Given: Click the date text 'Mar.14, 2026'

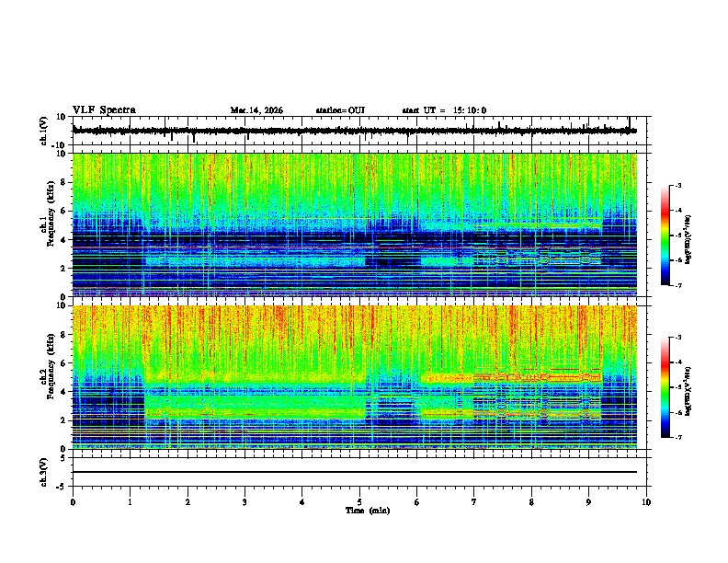Looking at the screenshot, I should 256,110.
